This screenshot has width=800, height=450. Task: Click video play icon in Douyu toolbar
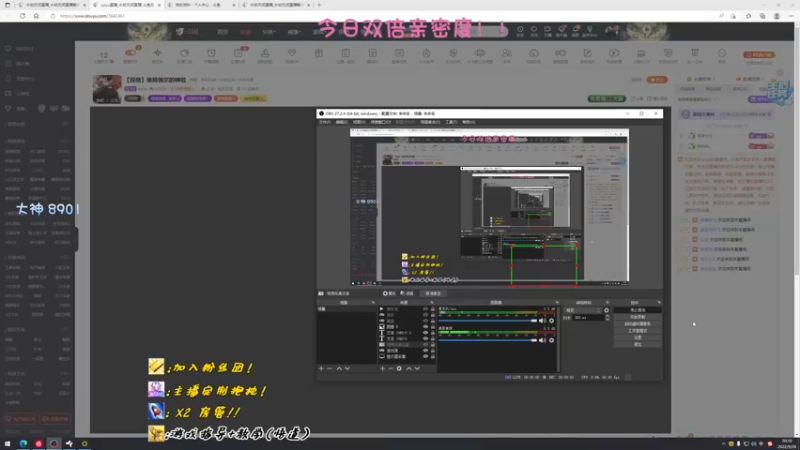pyautogui.click(x=614, y=53)
